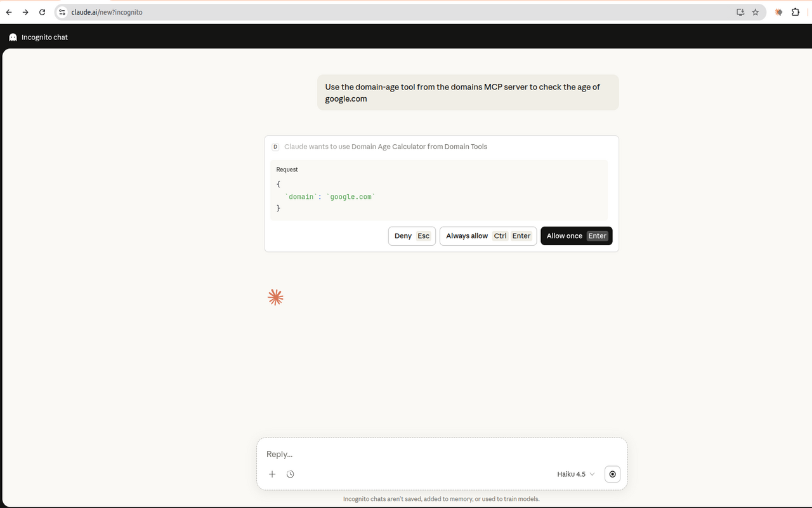
Task: Focus the Reply text field
Action: [442, 454]
